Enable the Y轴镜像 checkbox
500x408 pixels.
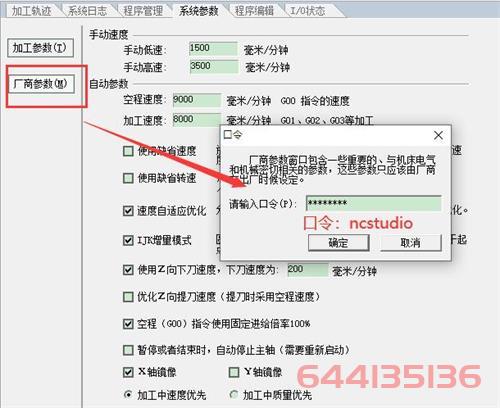234,372
